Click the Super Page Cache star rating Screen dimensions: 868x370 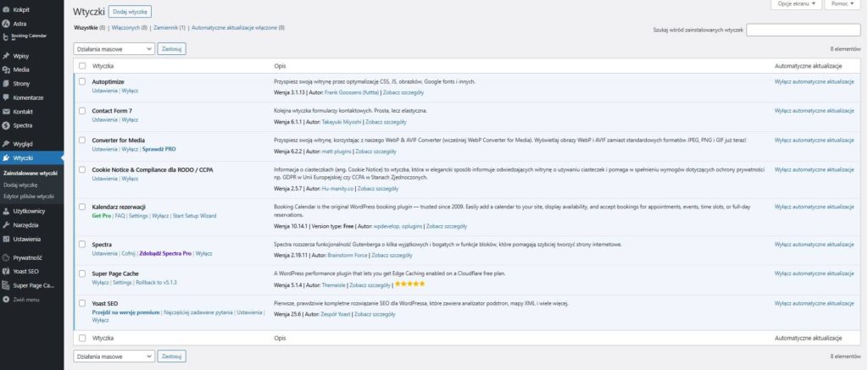point(409,284)
